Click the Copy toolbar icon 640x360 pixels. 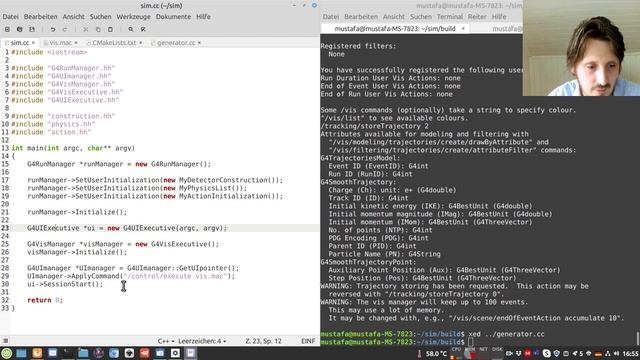[98, 29]
